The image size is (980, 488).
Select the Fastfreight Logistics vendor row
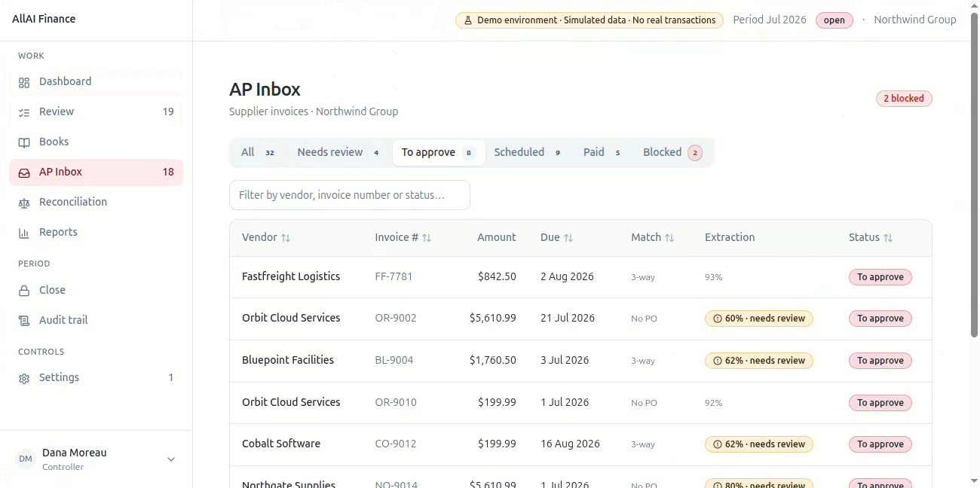pyautogui.click(x=580, y=277)
